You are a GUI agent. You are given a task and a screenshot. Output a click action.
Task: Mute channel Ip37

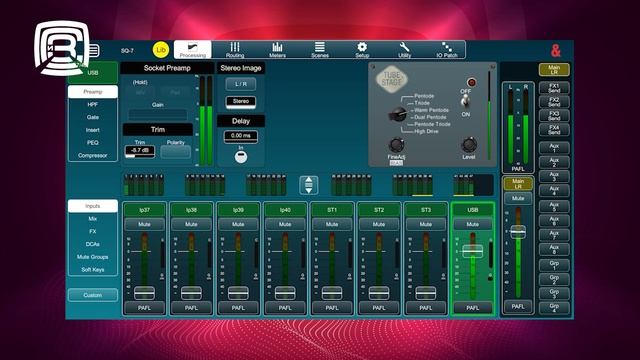pyautogui.click(x=144, y=224)
